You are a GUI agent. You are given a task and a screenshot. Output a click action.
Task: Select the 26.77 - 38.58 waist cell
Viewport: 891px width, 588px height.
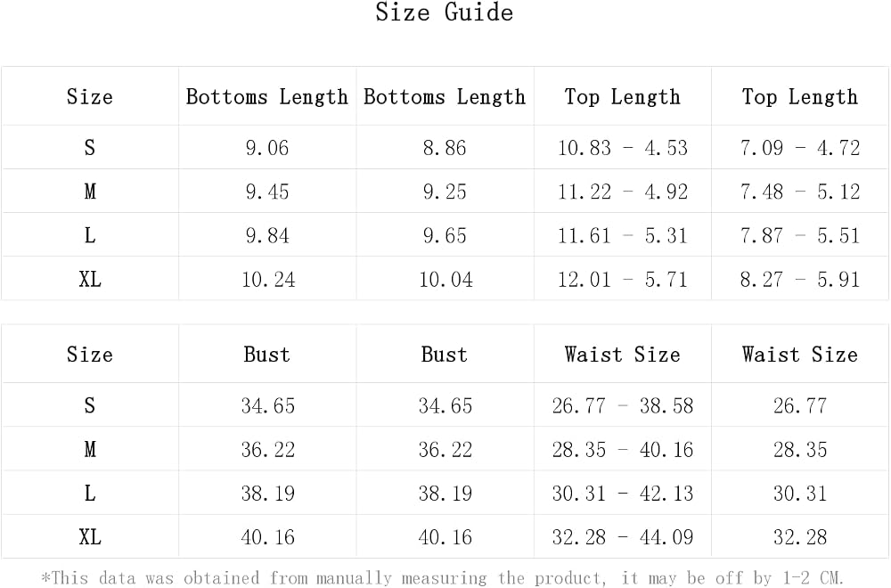(622, 406)
